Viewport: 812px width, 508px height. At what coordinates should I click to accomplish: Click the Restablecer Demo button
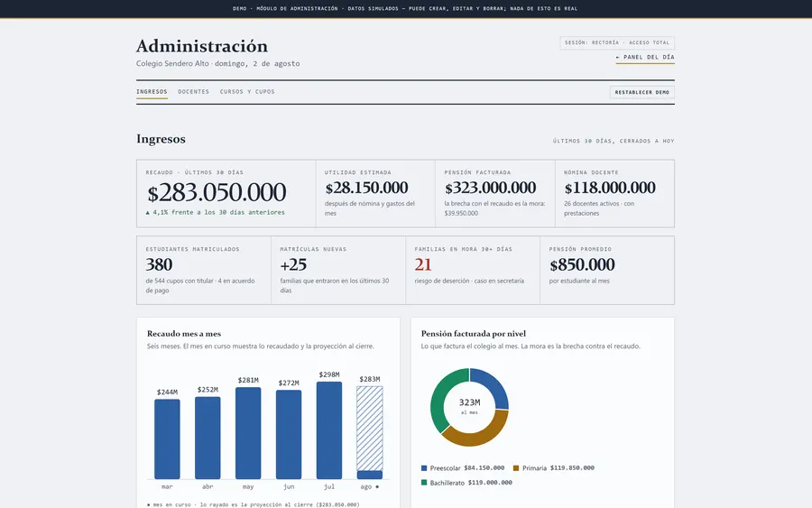pyautogui.click(x=641, y=92)
